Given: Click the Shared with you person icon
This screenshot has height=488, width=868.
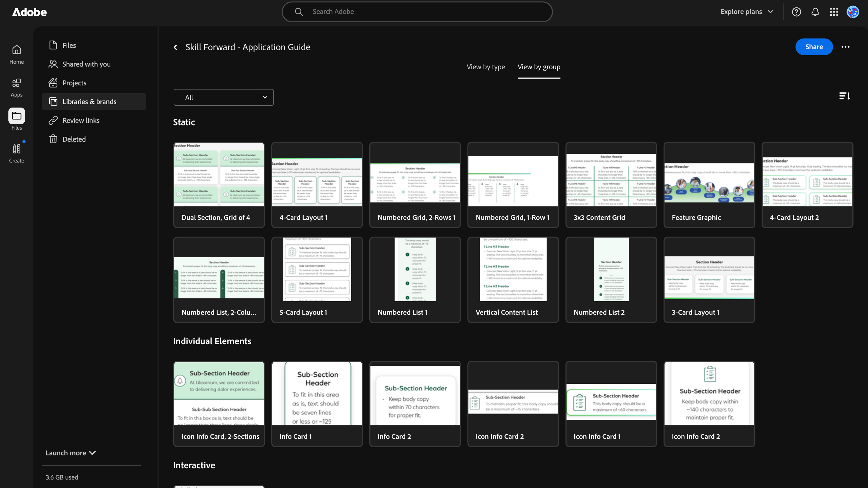Looking at the screenshot, I should [x=53, y=64].
